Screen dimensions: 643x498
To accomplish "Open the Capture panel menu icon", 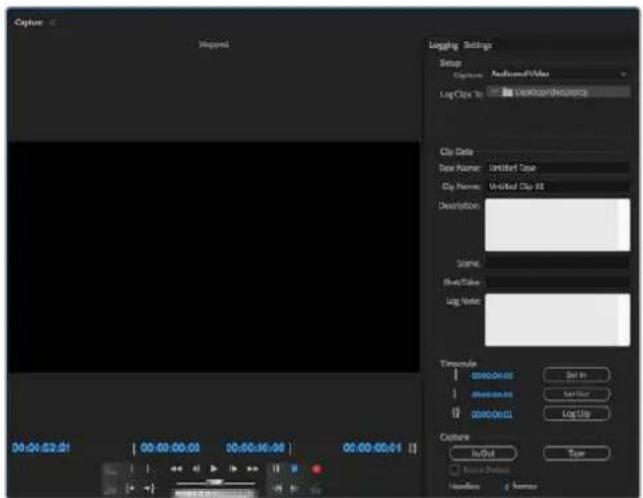I will 52,23.
